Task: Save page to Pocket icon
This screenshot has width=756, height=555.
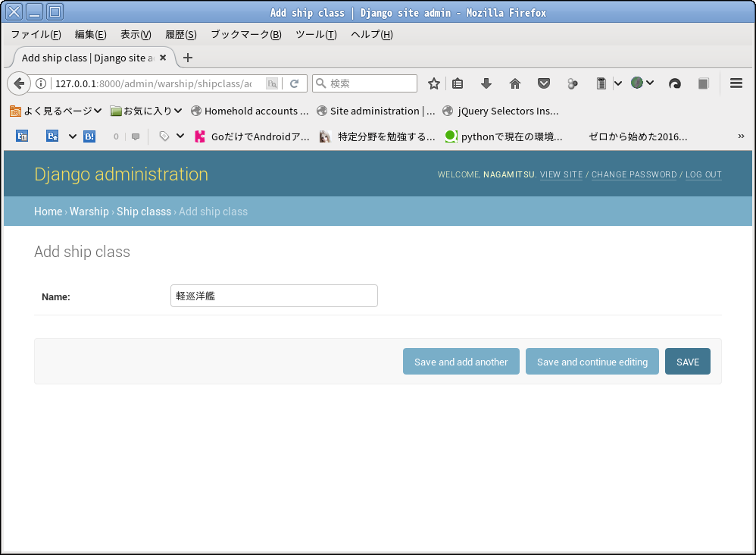Action: point(544,83)
